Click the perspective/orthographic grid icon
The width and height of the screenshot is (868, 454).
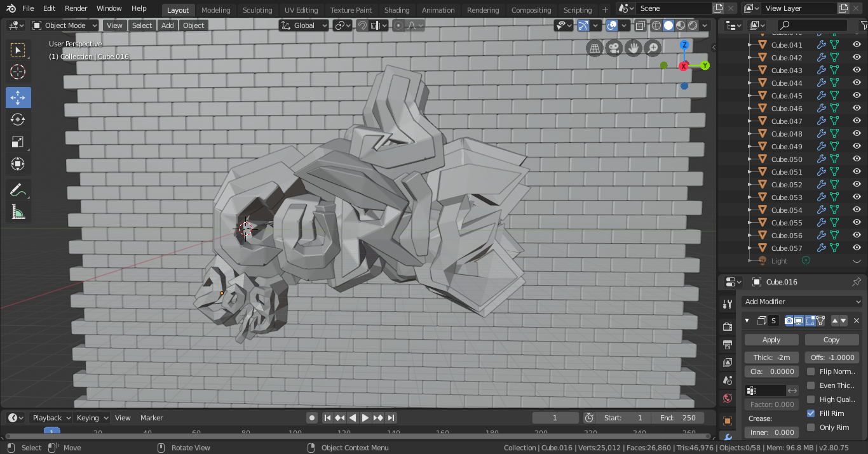tap(594, 48)
